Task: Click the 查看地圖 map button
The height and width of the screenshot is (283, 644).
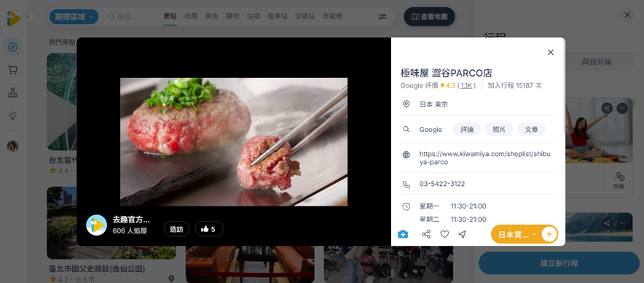Action: point(430,17)
